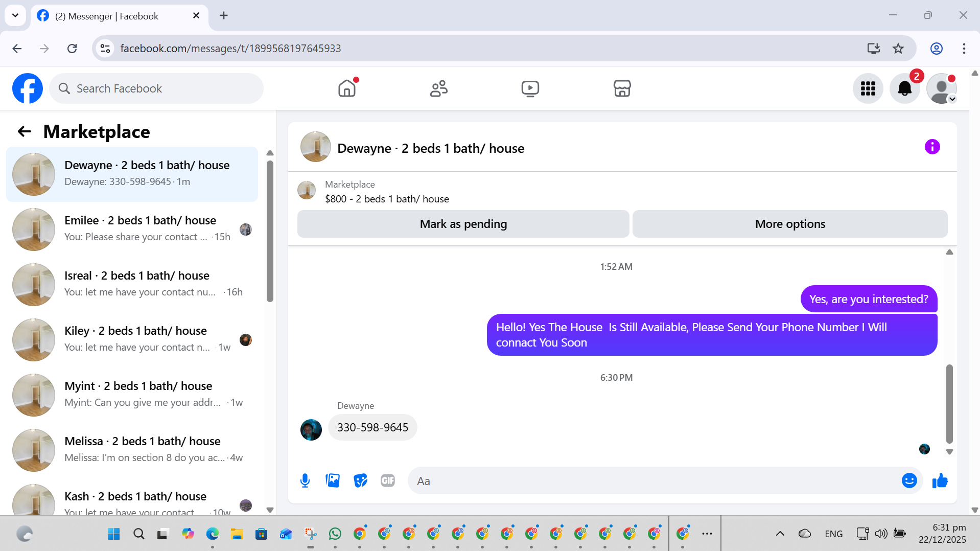Open the Marketplace storefront icon
This screenshot has height=551, width=980.
(622, 88)
